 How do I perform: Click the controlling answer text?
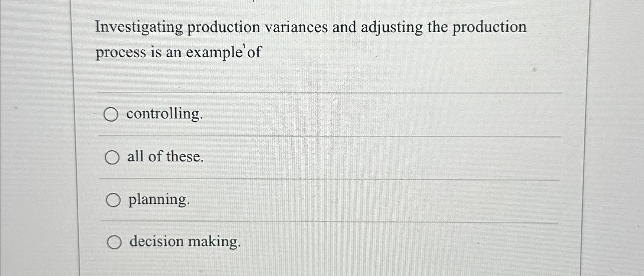tap(164, 114)
